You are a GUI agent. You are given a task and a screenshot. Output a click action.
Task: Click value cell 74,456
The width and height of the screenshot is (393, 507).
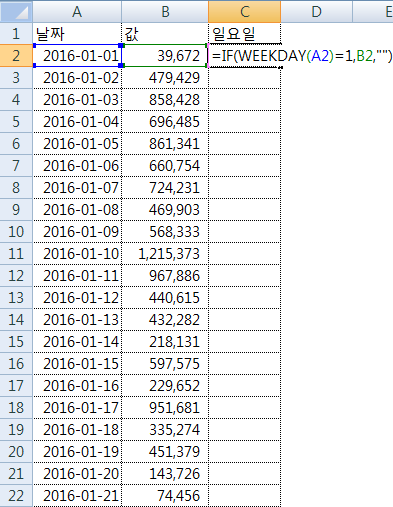click(x=165, y=496)
